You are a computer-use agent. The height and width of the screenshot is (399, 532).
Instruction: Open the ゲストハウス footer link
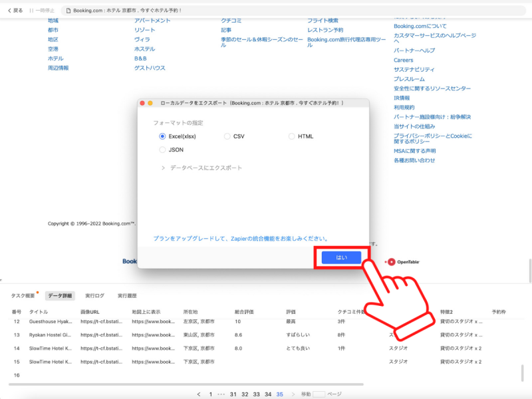(x=150, y=68)
